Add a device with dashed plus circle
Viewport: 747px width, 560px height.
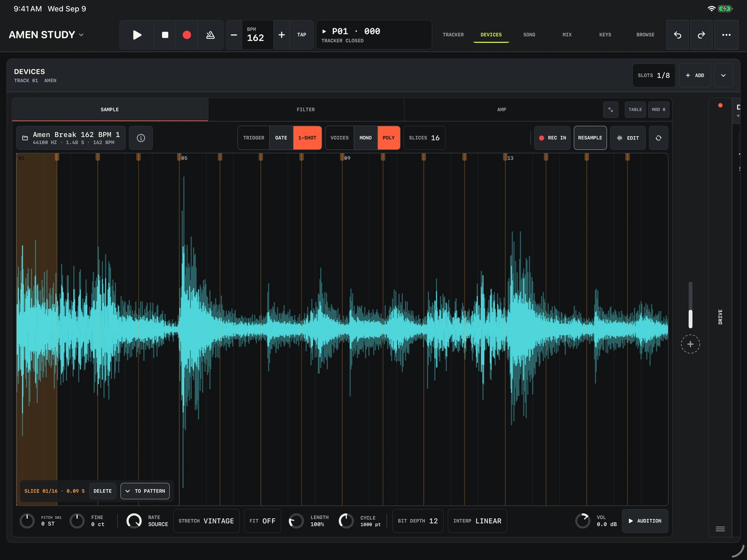pos(690,344)
